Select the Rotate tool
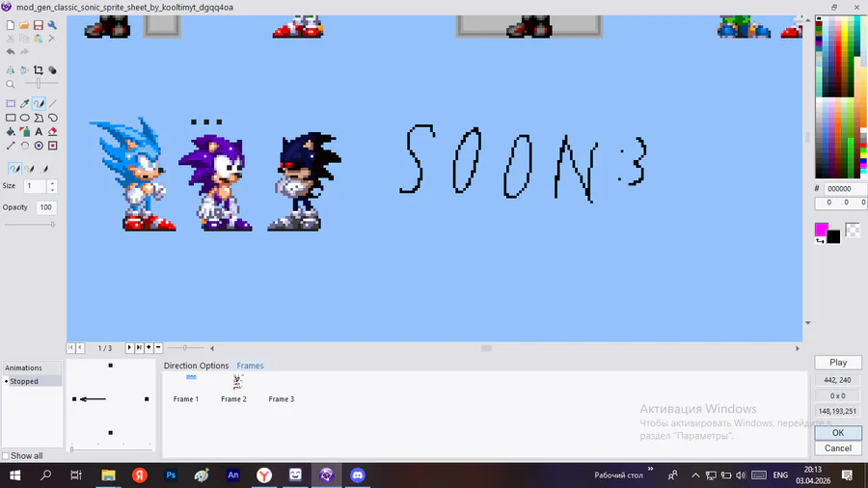Image resolution: width=868 pixels, height=488 pixels. [24, 146]
